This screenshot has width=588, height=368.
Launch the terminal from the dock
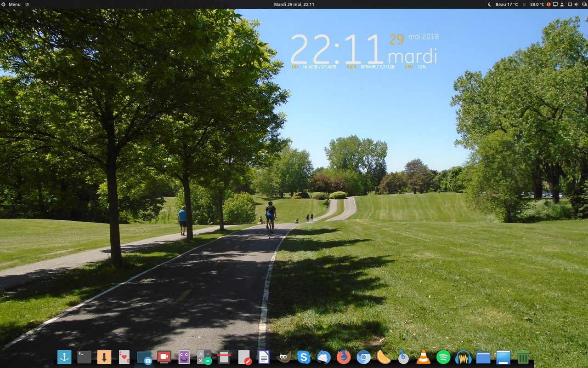tap(84, 357)
